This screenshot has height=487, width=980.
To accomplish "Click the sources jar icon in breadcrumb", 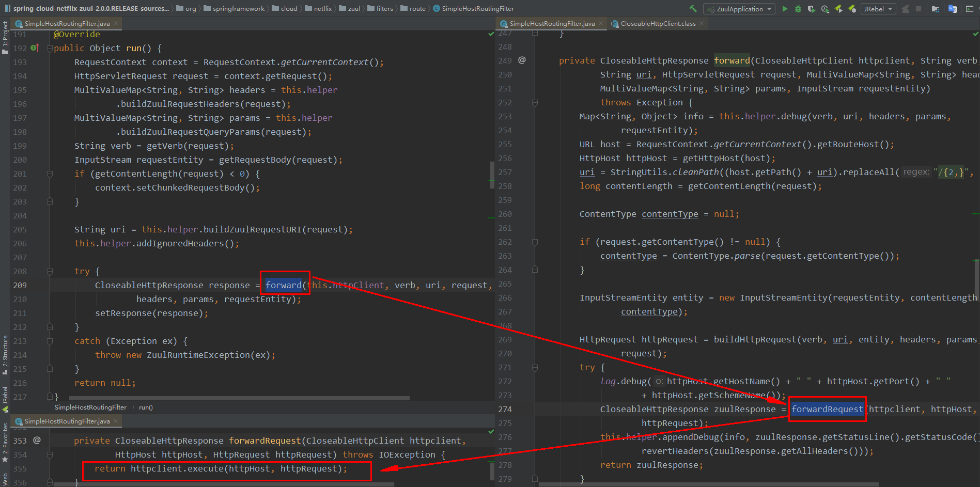I will pos(7,9).
